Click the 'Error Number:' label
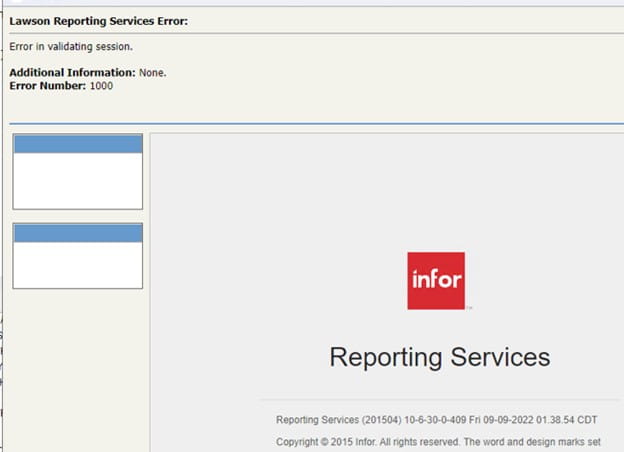 pyautogui.click(x=48, y=86)
